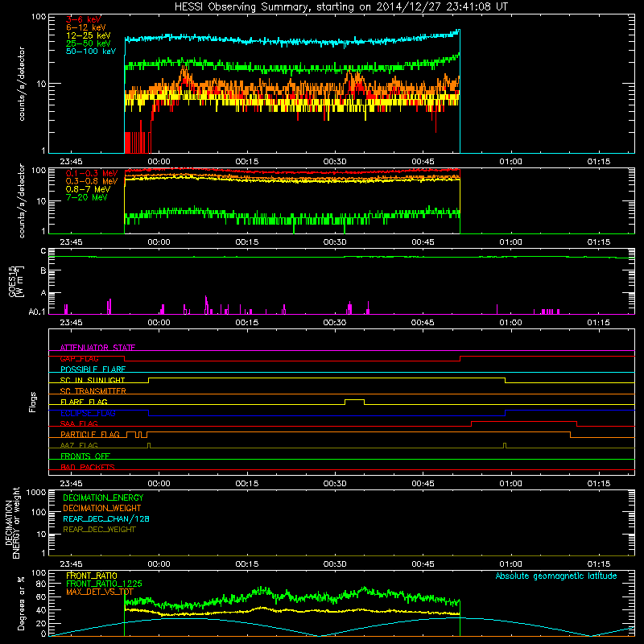
Task: Click 00:30 tick under the MeV panel
Action: tap(335, 242)
